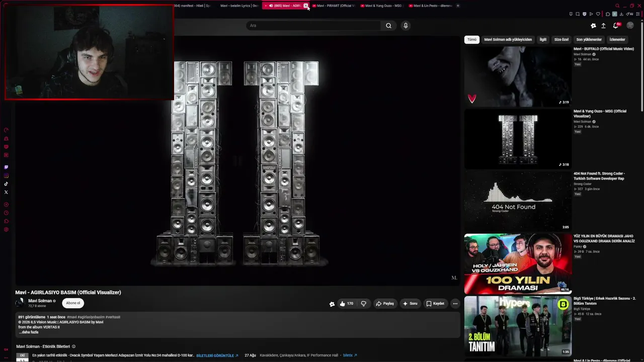Select the Tümü filter chip
644x362 pixels.
[471, 39]
